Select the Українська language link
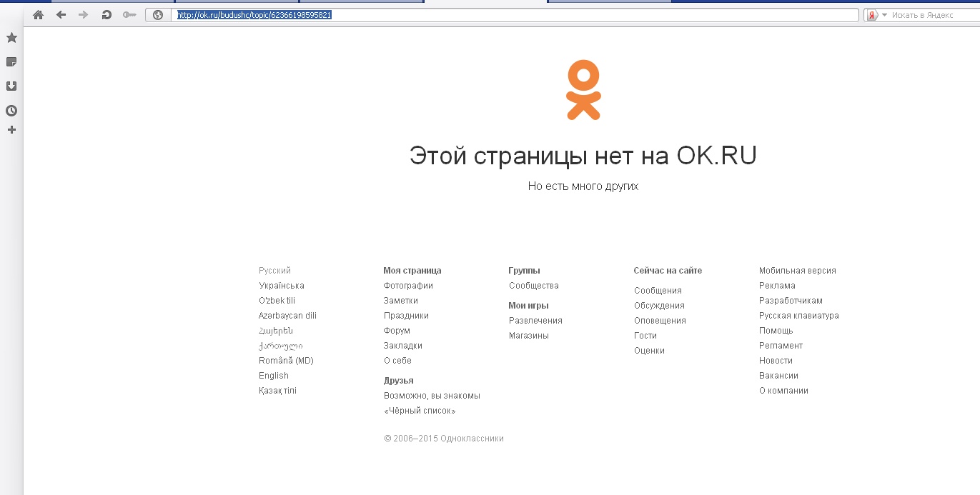 coord(281,286)
